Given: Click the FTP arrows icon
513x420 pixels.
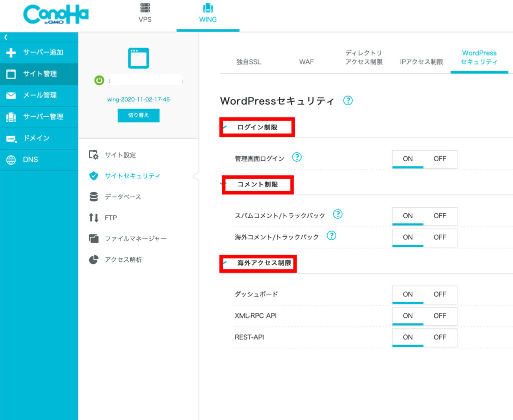Looking at the screenshot, I should coord(94,218).
